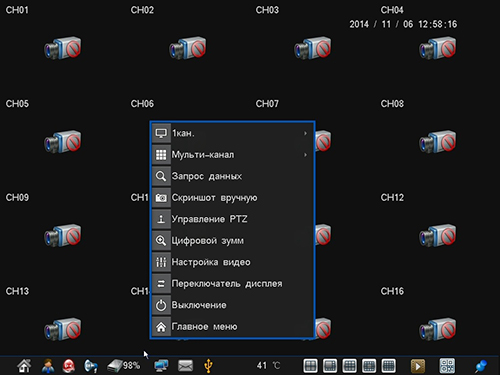500x375 pixels.
Task: Click the date text 2014 / 11 / 06
Action: 381,24
